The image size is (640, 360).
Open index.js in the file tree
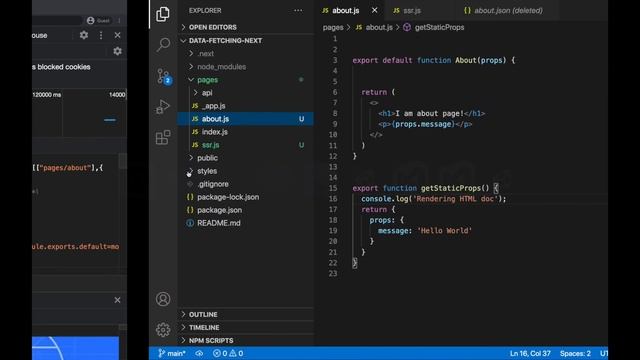click(x=245, y=132)
